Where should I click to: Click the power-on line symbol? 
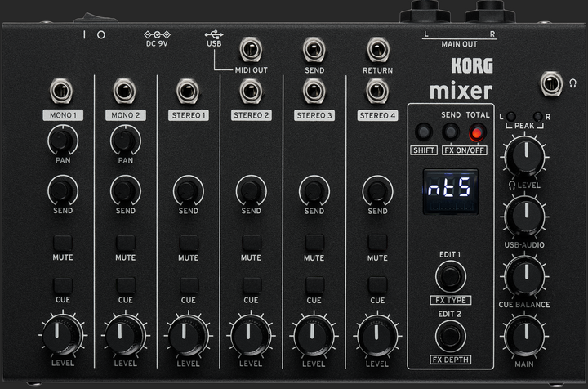click(84, 34)
